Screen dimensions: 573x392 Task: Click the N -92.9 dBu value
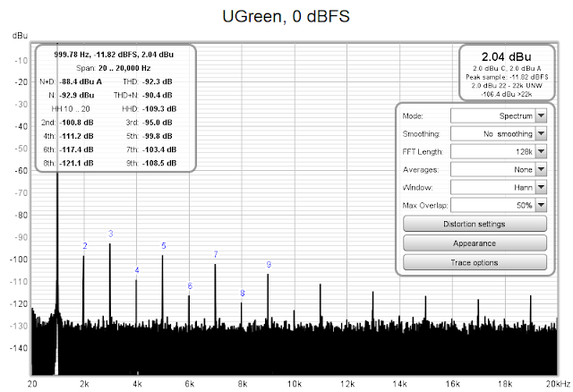pos(76,96)
